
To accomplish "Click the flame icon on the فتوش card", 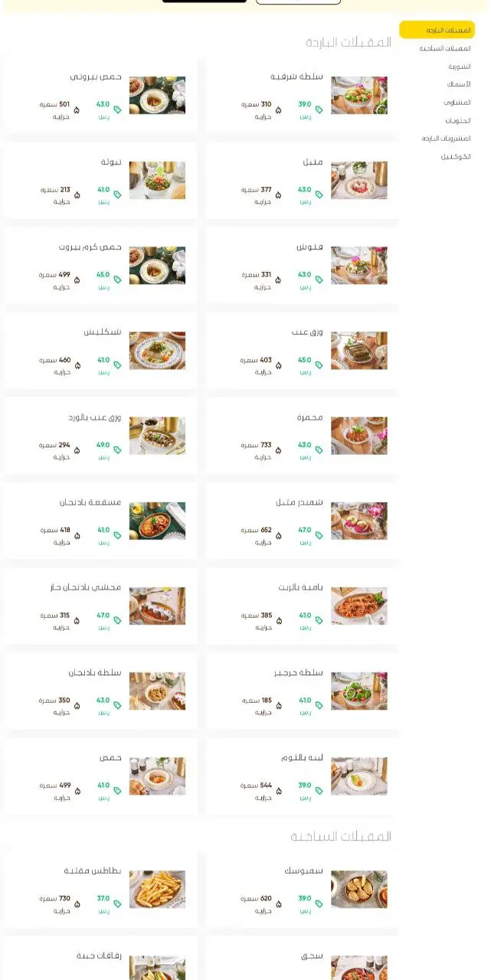I will click(x=279, y=280).
